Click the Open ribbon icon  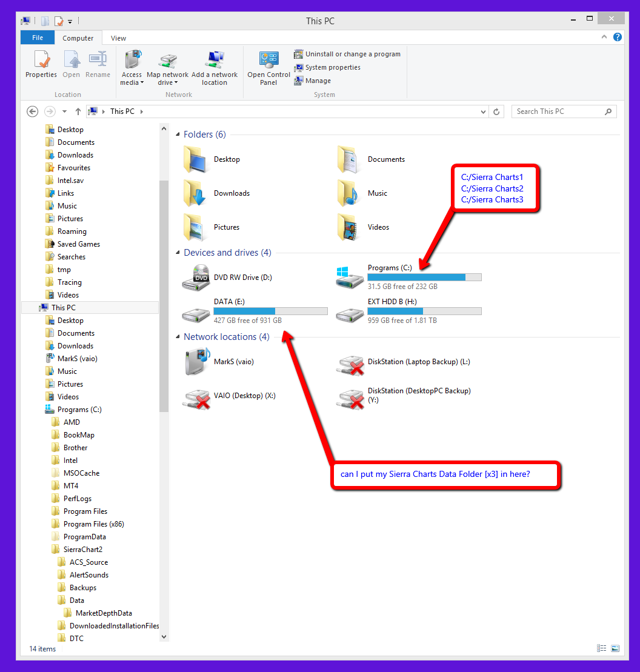[71, 64]
